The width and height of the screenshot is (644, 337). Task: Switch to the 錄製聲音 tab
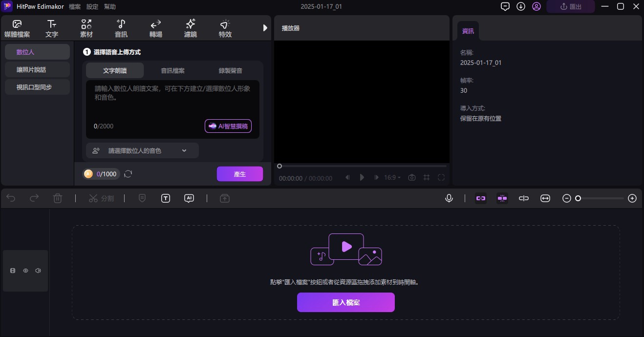(x=230, y=70)
